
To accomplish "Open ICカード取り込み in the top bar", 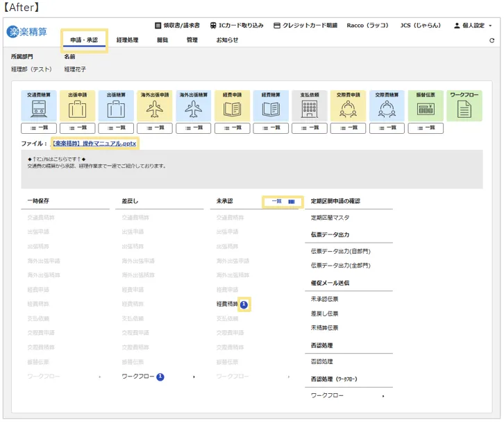I will (x=236, y=25).
